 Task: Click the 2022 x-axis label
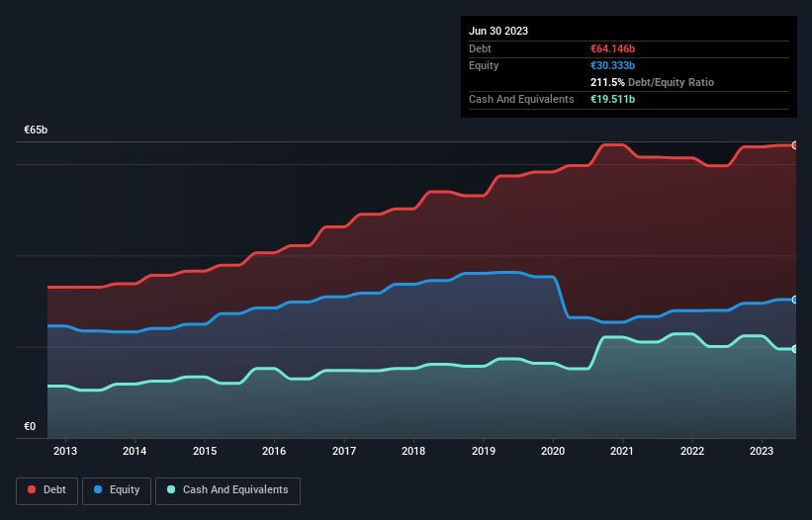coord(692,451)
